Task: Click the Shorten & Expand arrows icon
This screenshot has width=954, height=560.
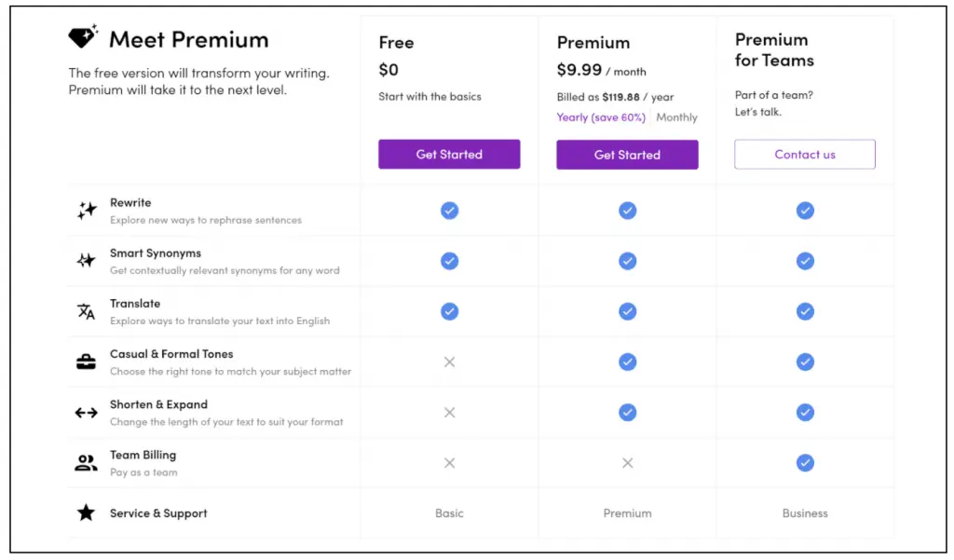Action: coord(87,412)
